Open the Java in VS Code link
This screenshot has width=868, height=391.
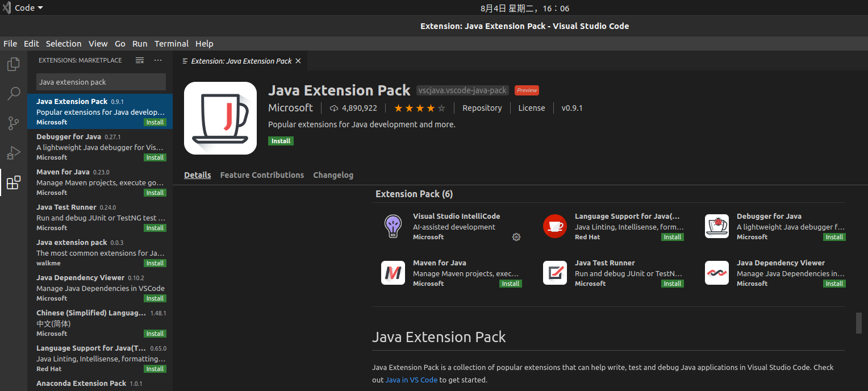(411, 380)
